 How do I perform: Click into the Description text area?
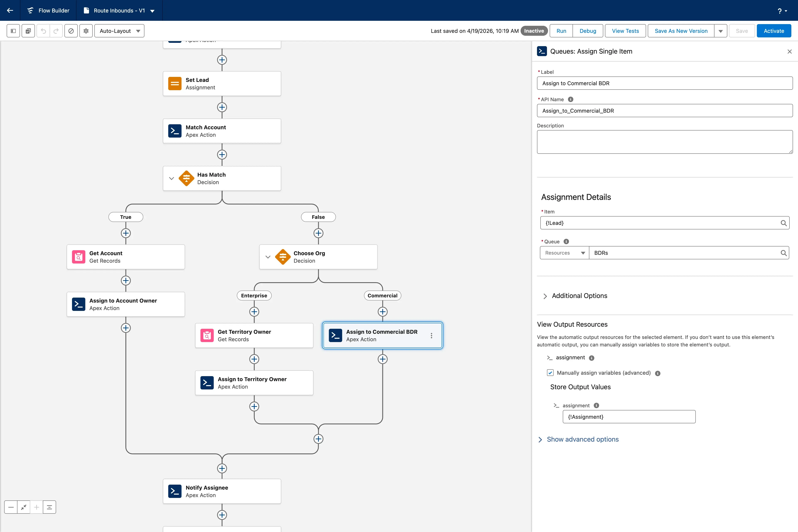coord(665,142)
